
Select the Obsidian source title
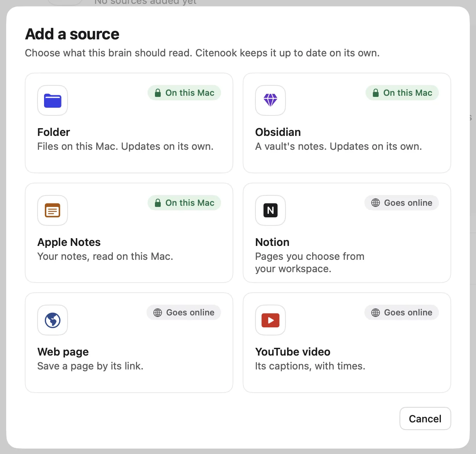(x=278, y=132)
